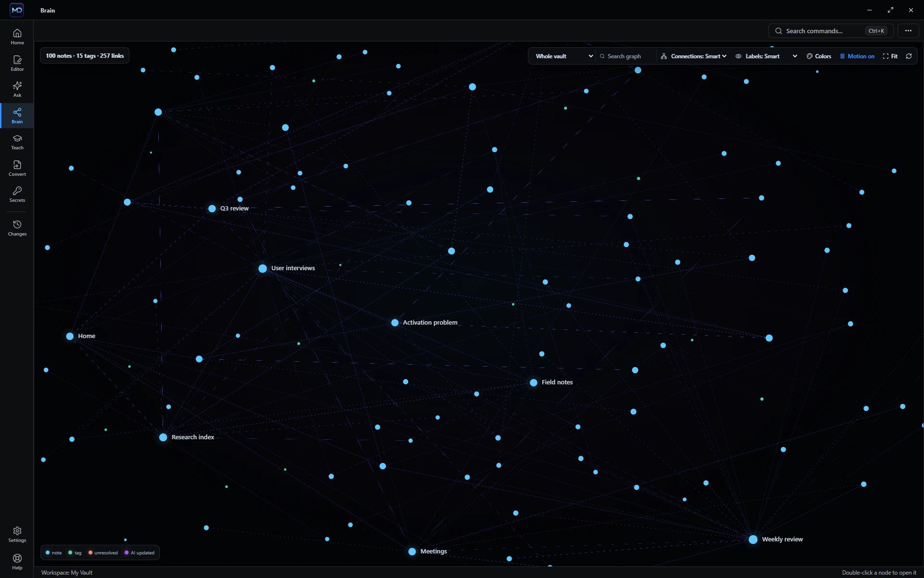Fit the graph to the view

(890, 56)
